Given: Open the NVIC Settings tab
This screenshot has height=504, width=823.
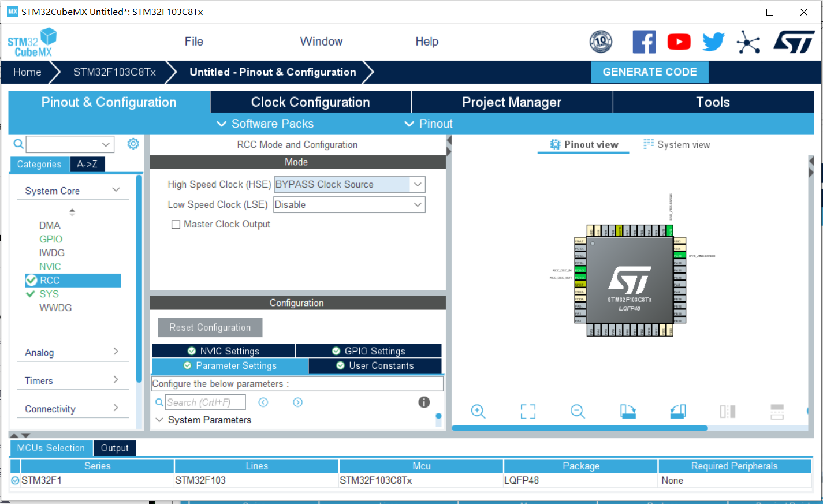Looking at the screenshot, I should click(224, 351).
